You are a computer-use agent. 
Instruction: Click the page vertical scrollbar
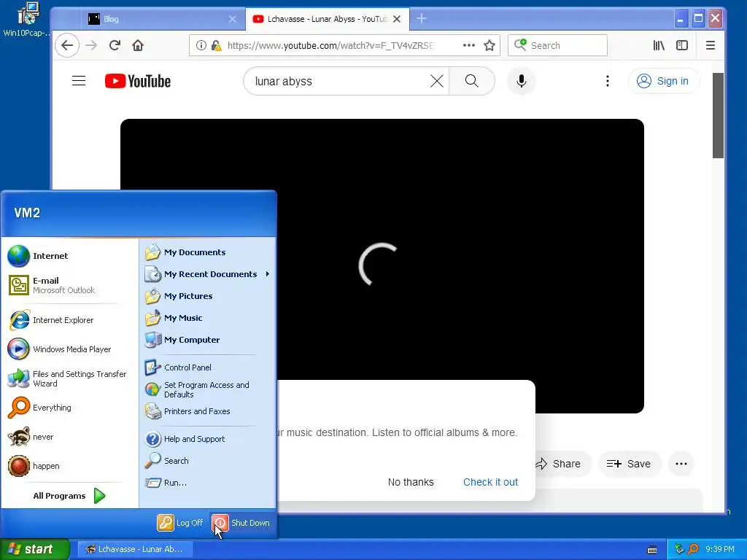(718, 115)
